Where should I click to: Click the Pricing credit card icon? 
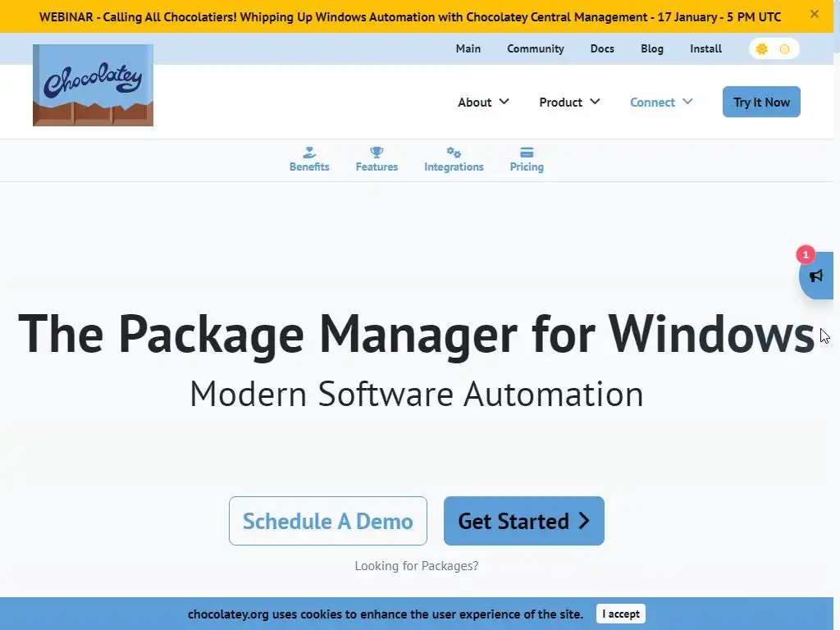point(527,153)
